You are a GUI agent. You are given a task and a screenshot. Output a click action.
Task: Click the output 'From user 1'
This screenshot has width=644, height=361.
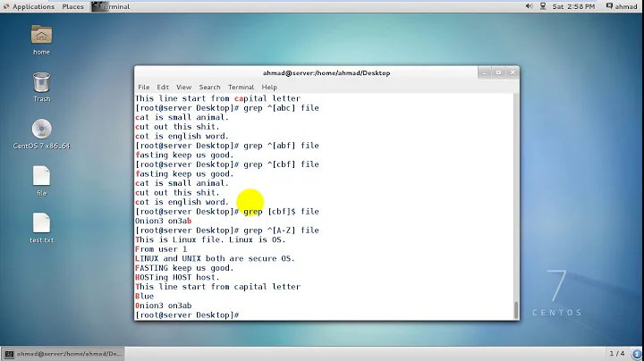pos(161,249)
